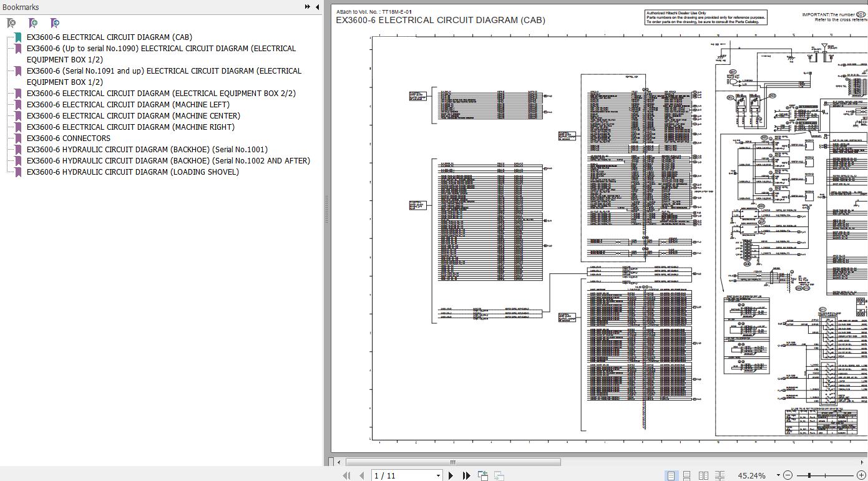The height and width of the screenshot is (481, 868).
Task: Enable single page view mode
Action: coord(671,475)
